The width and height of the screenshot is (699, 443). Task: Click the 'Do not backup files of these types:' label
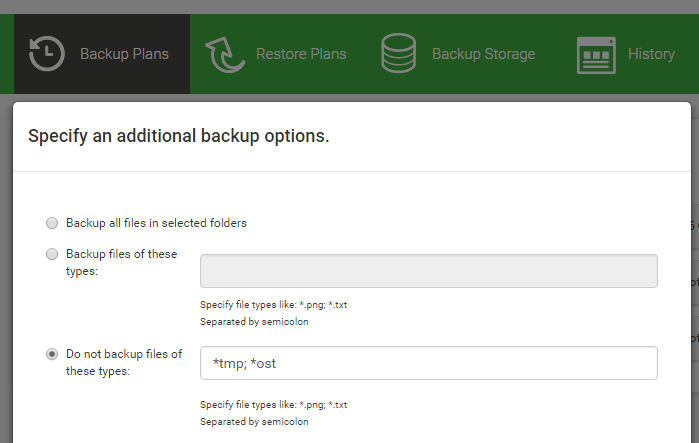[x=124, y=362]
